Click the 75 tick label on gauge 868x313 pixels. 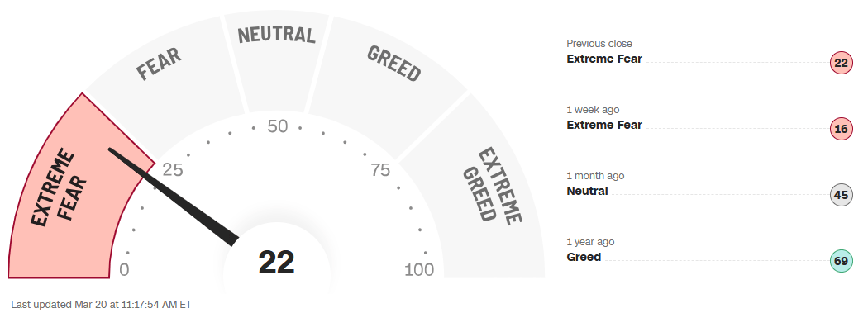[x=380, y=170]
